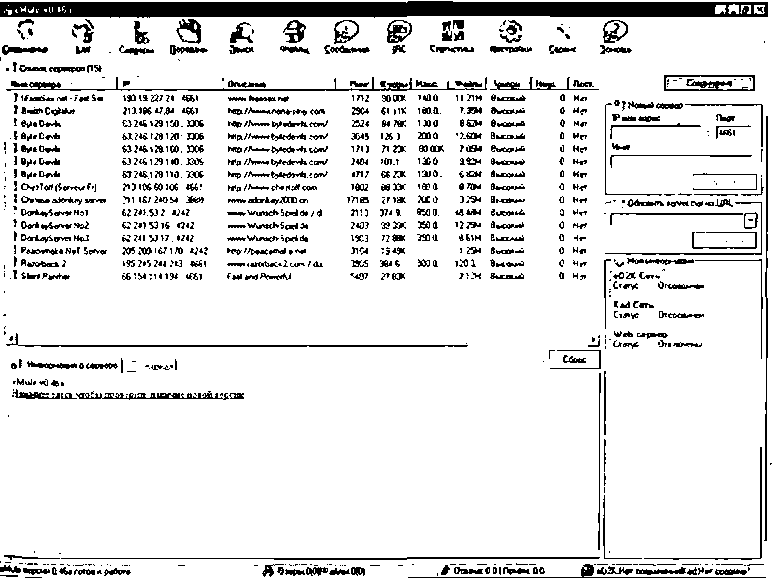Image resolution: width=773 pixels, height=578 pixels.
Task: Click the server.met URL combo box field
Action: 677,220
